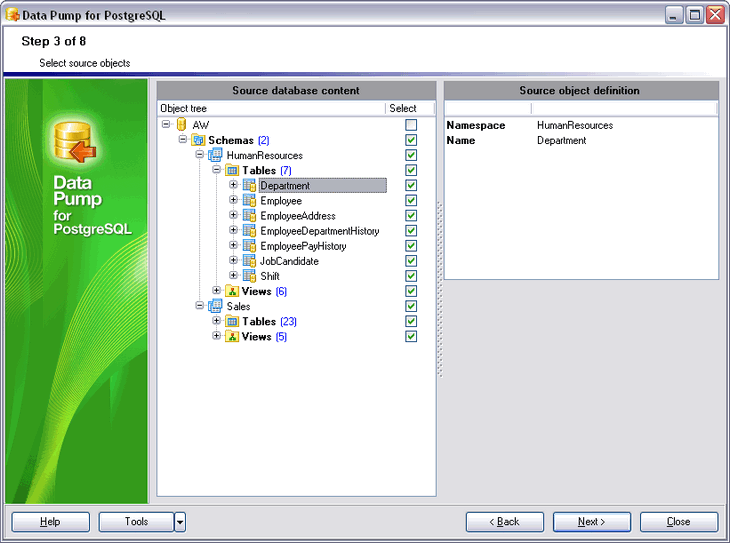
Task: Click the Sales Tables folder icon
Action: 232,321
